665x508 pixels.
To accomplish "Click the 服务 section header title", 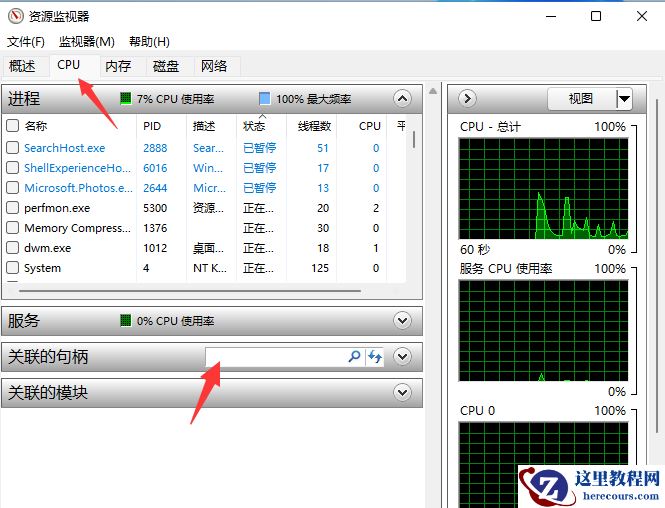I will (24, 321).
